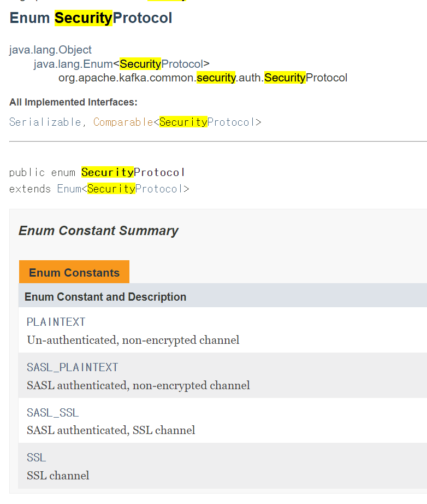Click the org.apache.kafka.common.security.auth.SecurityProtocol class path
427x504 pixels.
pos(203,78)
